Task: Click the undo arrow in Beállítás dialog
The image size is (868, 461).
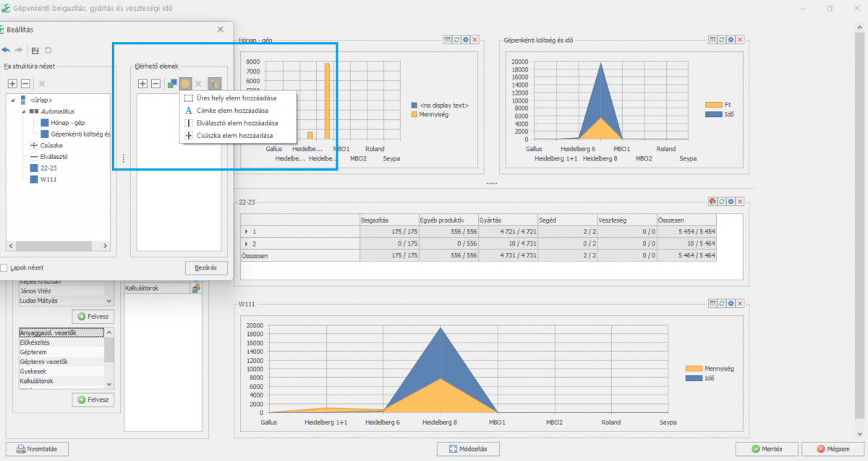Action: pos(7,51)
